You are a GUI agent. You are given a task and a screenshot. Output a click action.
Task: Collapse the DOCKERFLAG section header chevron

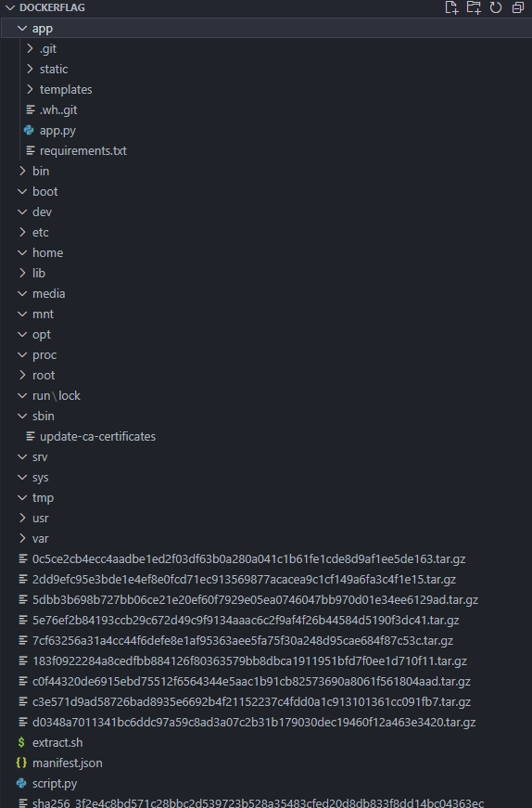click(10, 7)
